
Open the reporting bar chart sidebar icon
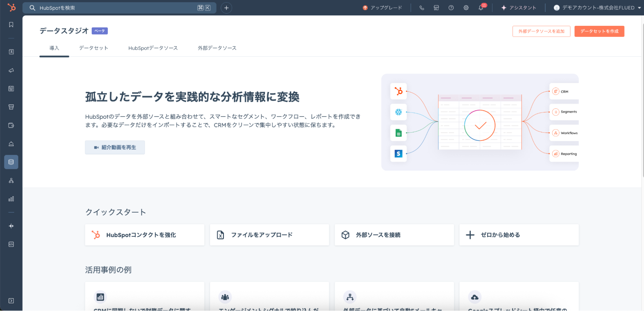tap(11, 199)
